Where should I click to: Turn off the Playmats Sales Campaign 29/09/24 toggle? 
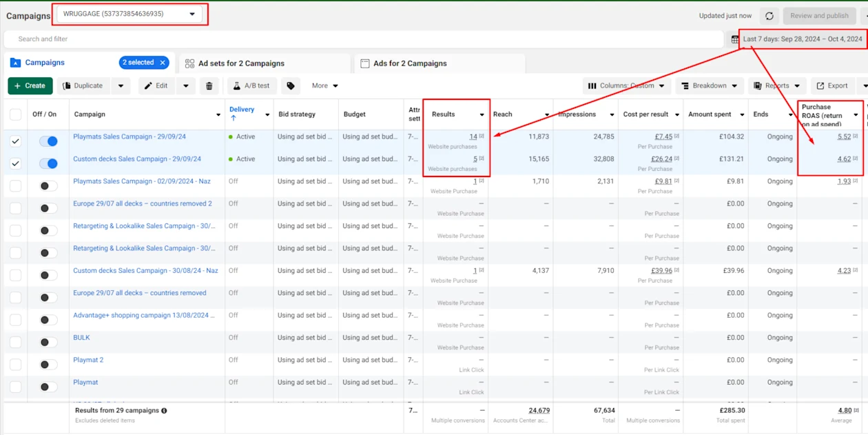(x=48, y=141)
